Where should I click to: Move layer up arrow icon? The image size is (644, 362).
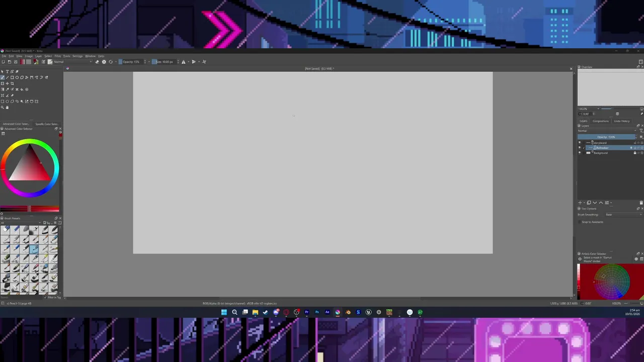(x=601, y=203)
